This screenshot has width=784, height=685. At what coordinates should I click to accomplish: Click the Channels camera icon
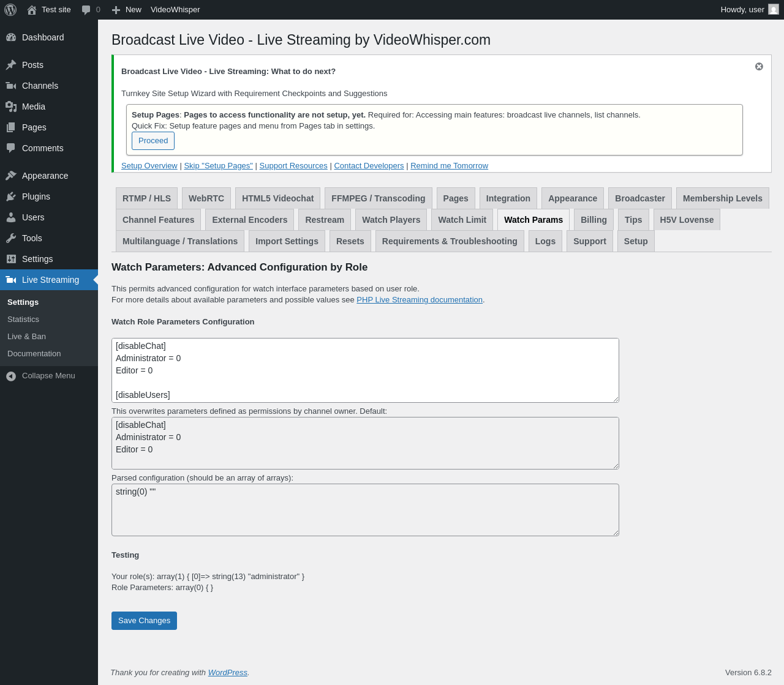pos(11,86)
